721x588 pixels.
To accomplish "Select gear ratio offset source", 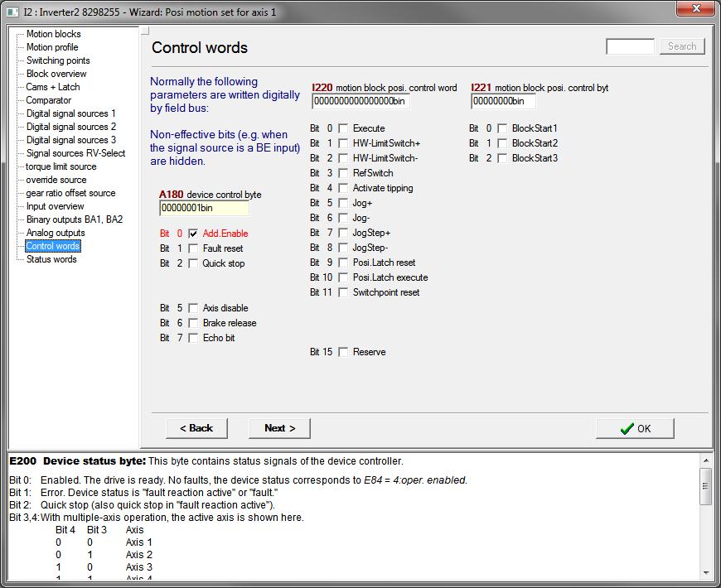I will 70,194.
